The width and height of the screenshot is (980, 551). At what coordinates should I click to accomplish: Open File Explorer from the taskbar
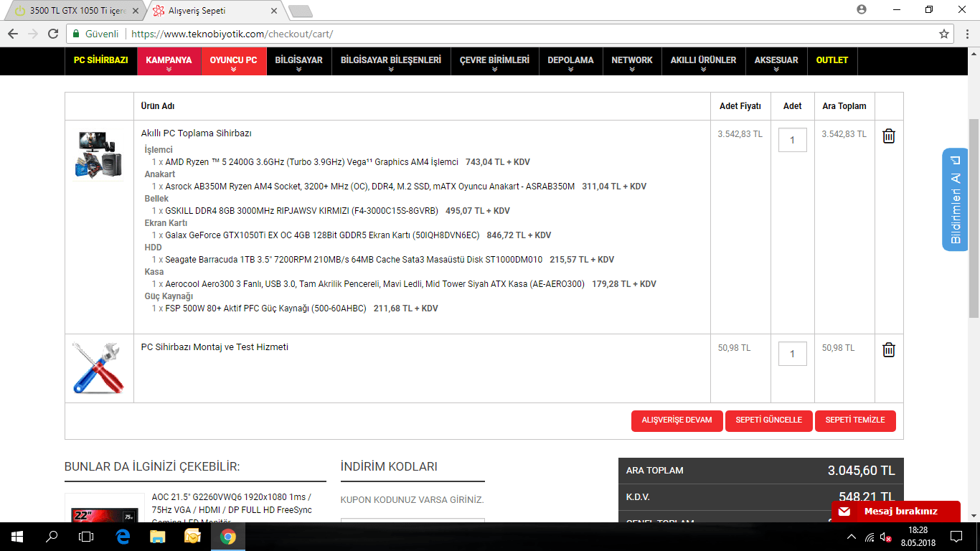157,537
